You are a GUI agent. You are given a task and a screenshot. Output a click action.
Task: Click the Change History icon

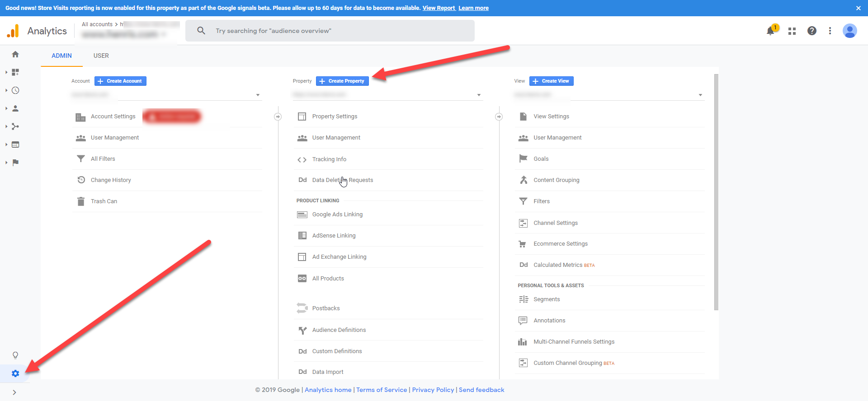pyautogui.click(x=81, y=180)
